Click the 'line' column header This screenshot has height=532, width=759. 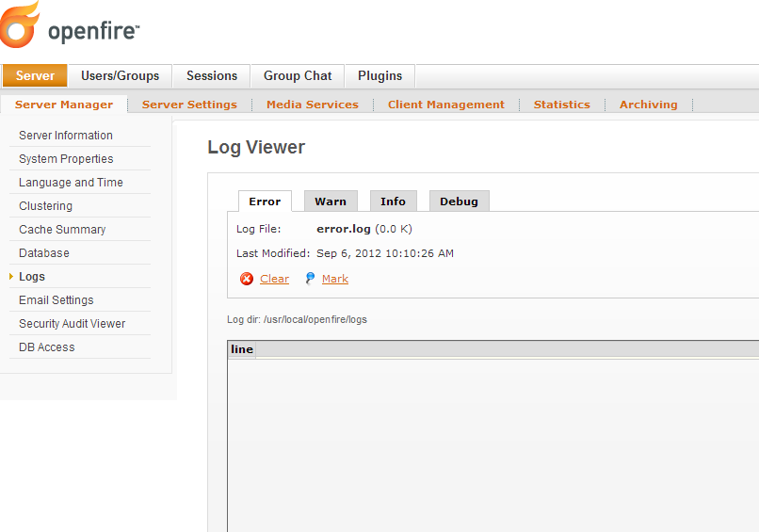(x=242, y=349)
